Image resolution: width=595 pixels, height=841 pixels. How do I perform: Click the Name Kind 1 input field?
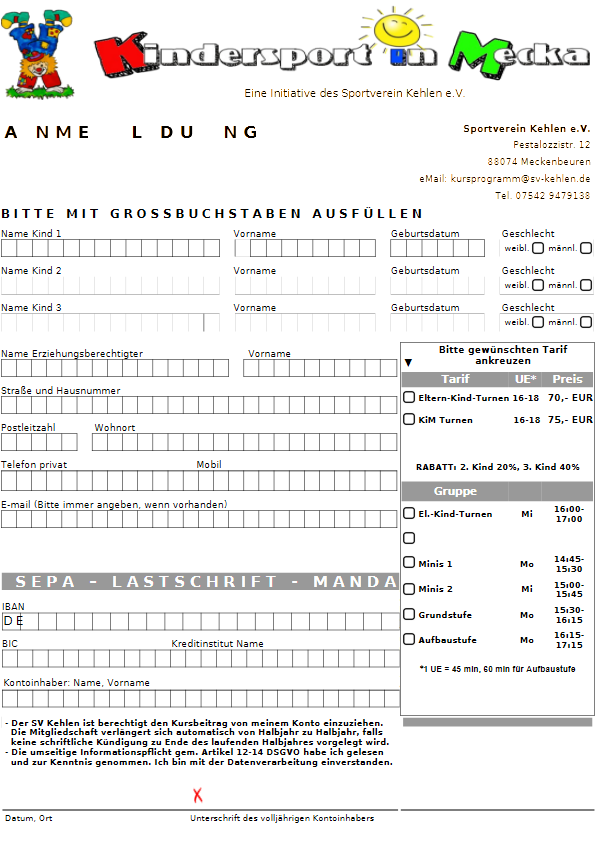coord(111,248)
